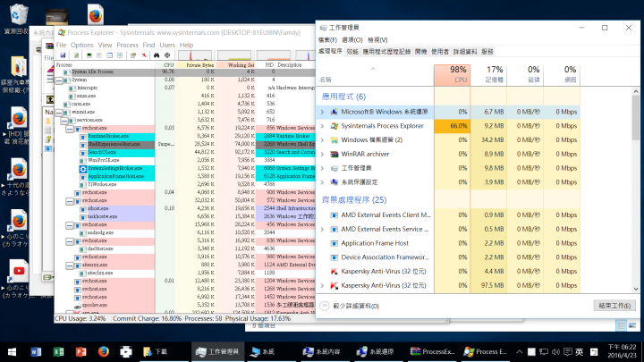Expand the Microsoft Windows 系統還原 row chevron
644x362 pixels.
322,112
